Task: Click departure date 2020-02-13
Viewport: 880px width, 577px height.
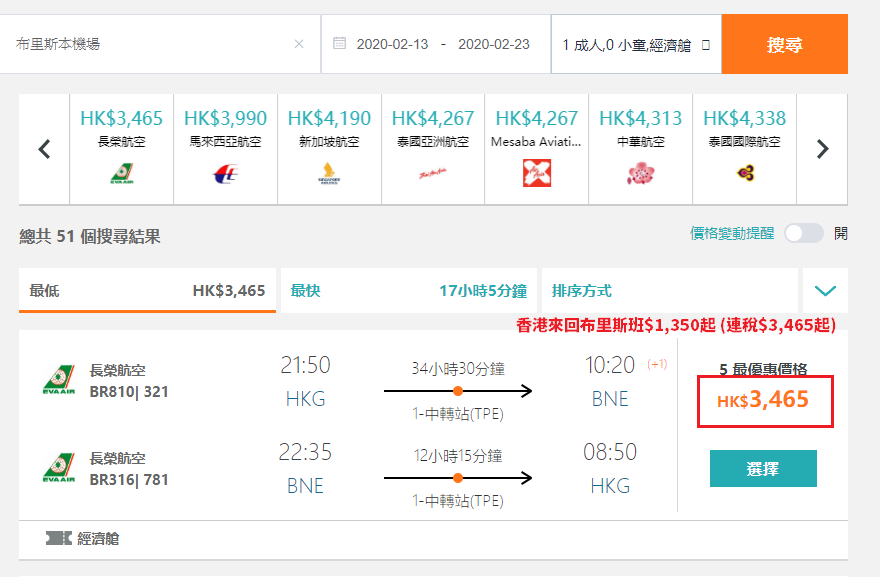Action: coord(392,44)
